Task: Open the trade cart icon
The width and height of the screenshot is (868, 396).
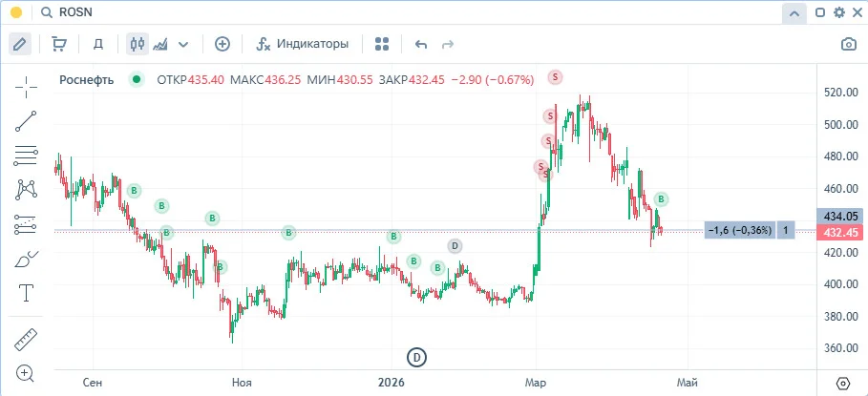Action: pyautogui.click(x=58, y=44)
